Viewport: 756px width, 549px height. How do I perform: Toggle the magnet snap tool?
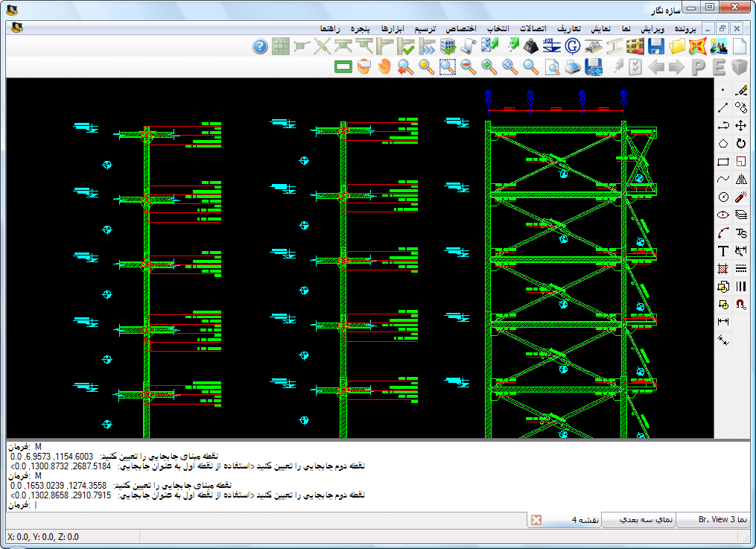741,305
